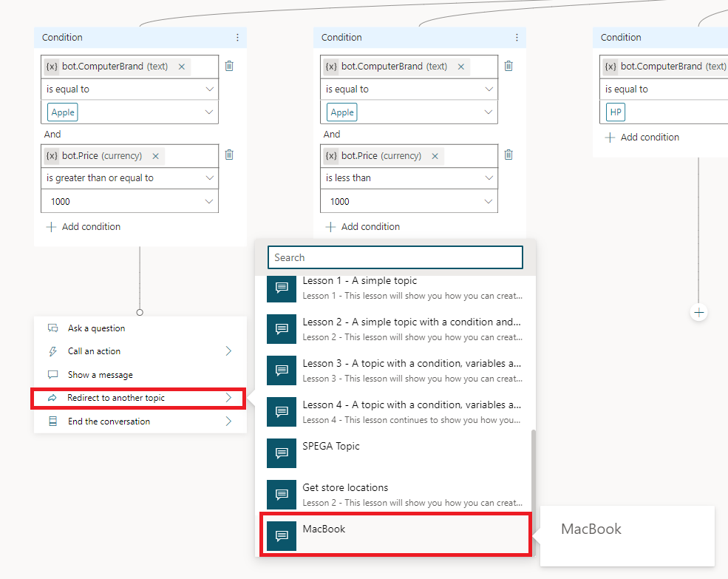The image size is (728, 579).
Task: Remove bot.Price variable in first condition
Action: pyautogui.click(x=155, y=156)
